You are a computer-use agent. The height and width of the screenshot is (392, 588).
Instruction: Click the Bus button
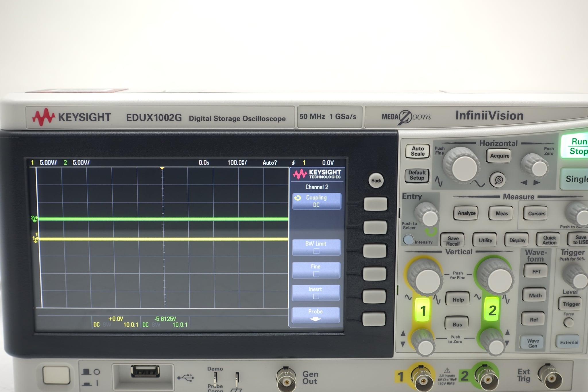[x=457, y=324]
